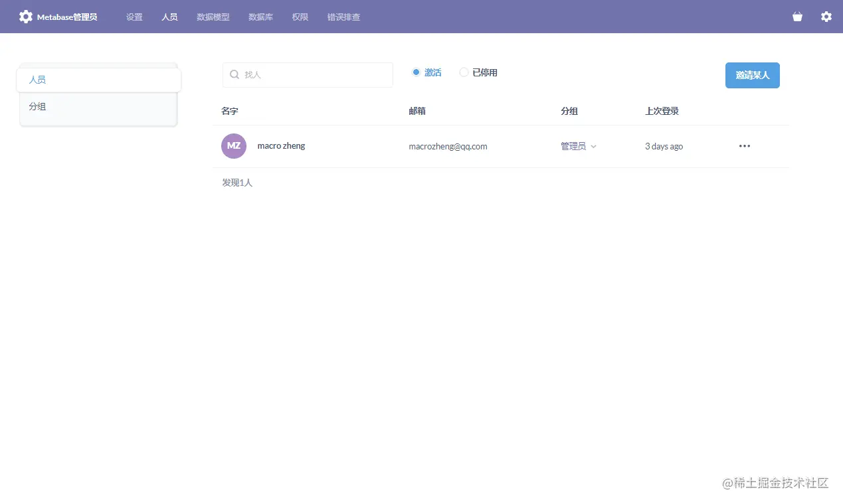This screenshot has width=843, height=504.
Task: Focus the 找人 search field
Action: pyautogui.click(x=308, y=75)
